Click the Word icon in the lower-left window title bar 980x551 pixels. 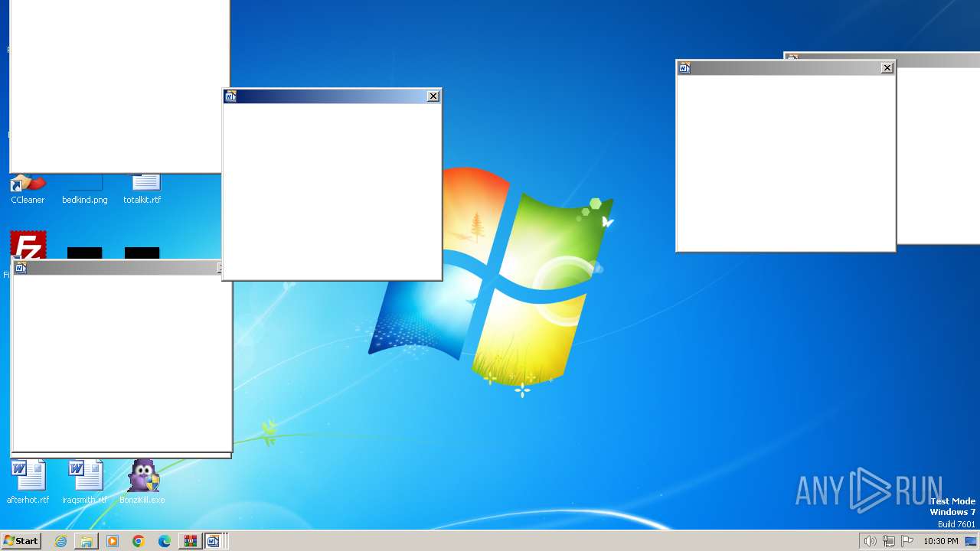pos(21,268)
